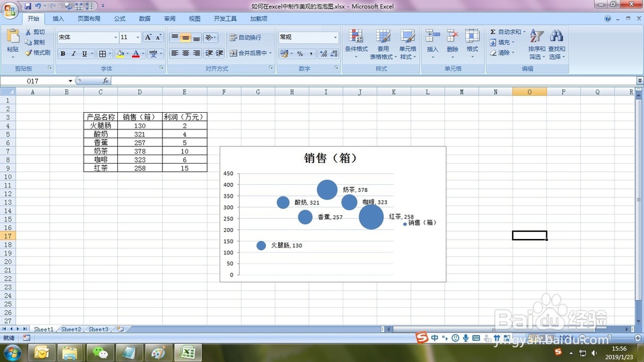644x362 pixels.
Task: Open 剪贴板 group dialog launcher
Action: click(x=50, y=68)
